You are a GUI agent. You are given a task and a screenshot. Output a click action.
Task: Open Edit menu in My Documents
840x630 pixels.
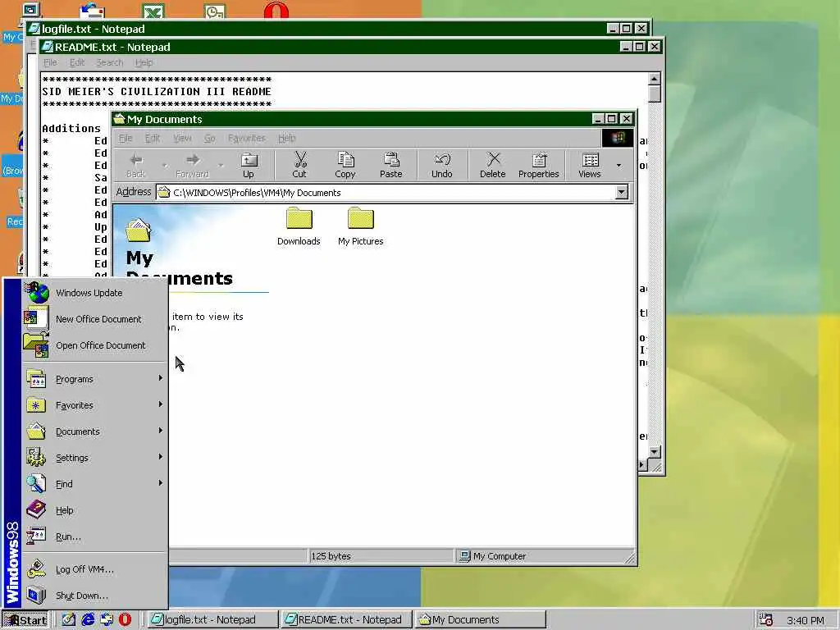click(x=153, y=138)
